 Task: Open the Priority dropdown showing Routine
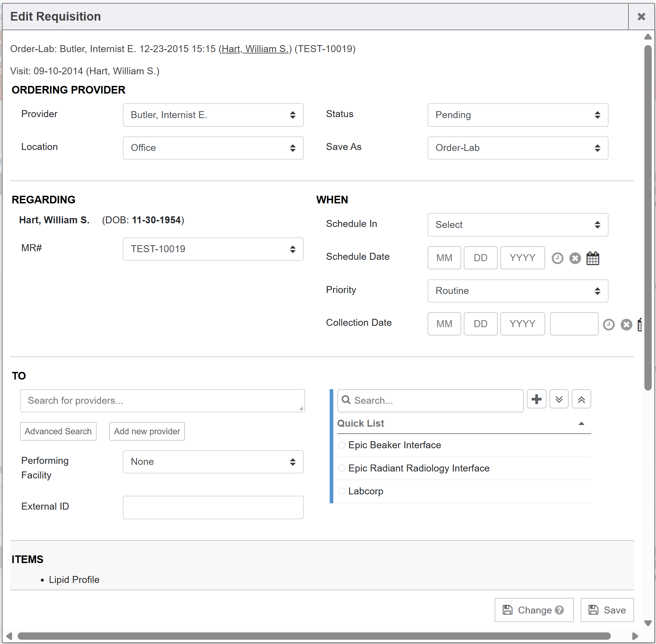pos(518,291)
